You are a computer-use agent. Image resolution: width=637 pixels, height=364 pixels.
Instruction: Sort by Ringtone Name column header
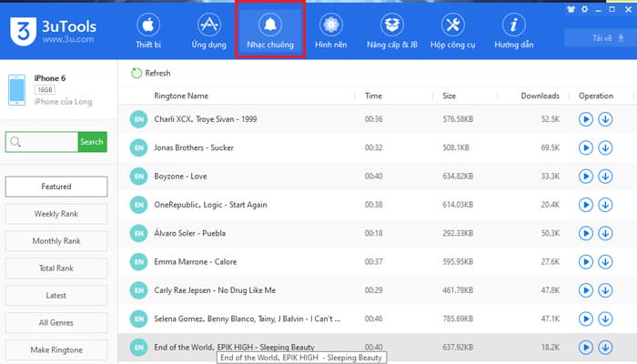point(181,96)
